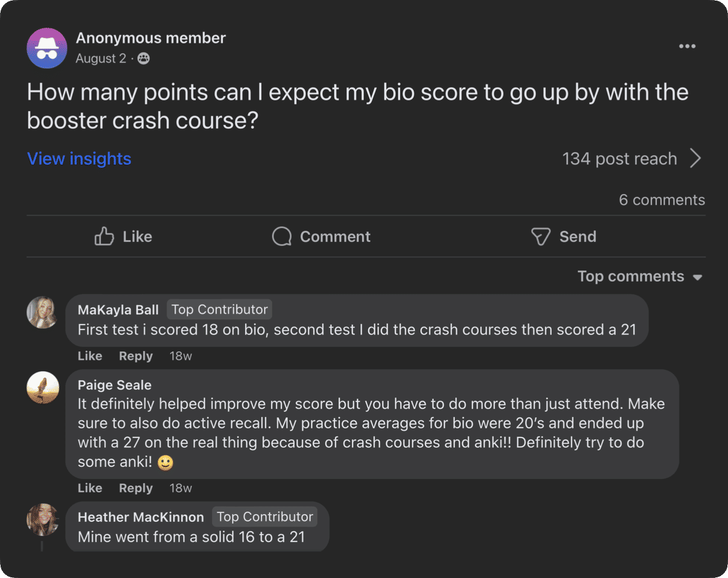Click Paige Seale's profile picture
728x578 pixels.
42,387
